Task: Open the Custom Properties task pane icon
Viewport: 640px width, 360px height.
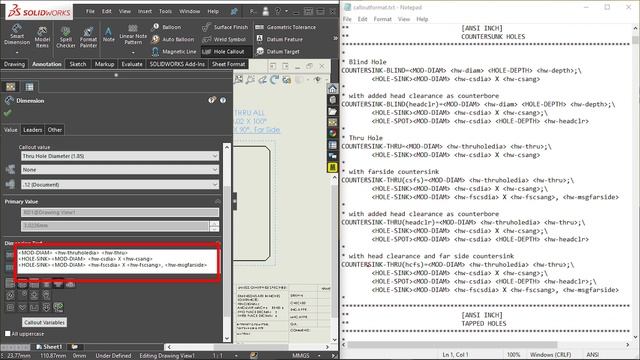Action: [333, 145]
